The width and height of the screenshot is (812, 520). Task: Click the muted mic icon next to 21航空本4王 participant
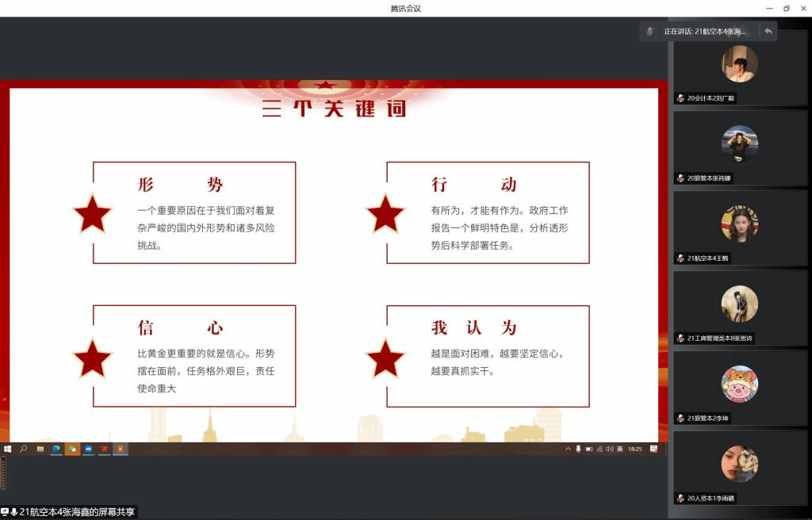click(680, 258)
